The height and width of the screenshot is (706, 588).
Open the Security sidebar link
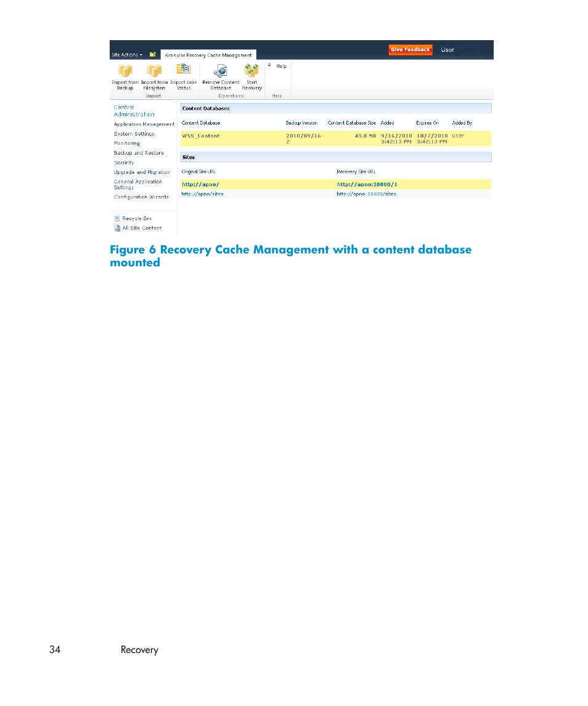pos(124,163)
